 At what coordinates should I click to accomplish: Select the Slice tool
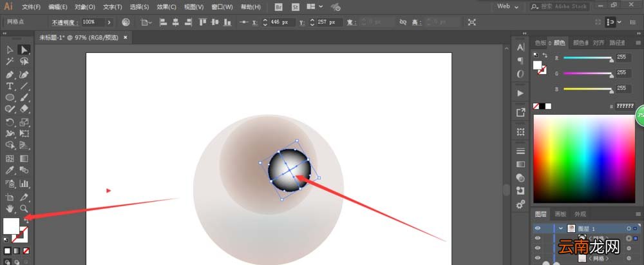(24, 197)
